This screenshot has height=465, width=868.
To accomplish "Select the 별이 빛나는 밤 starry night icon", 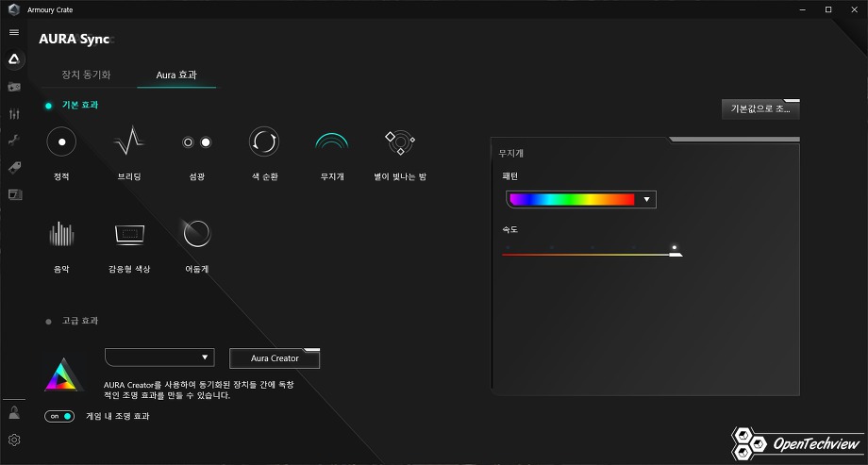I will point(400,142).
